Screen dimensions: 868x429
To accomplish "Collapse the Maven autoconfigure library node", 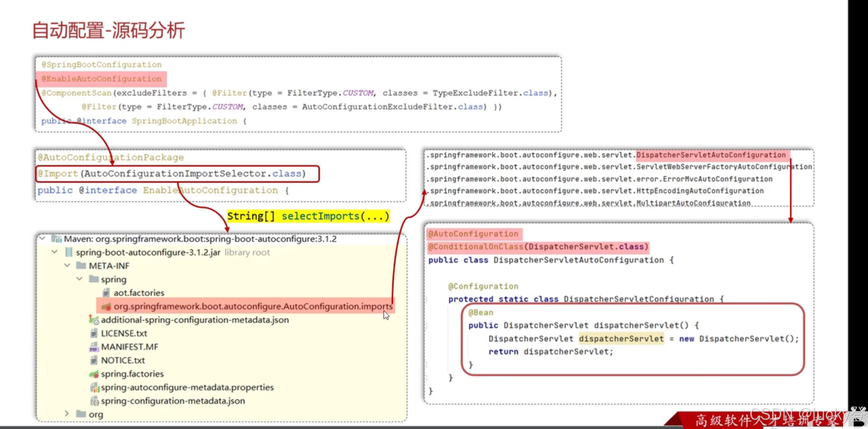I will [x=42, y=238].
